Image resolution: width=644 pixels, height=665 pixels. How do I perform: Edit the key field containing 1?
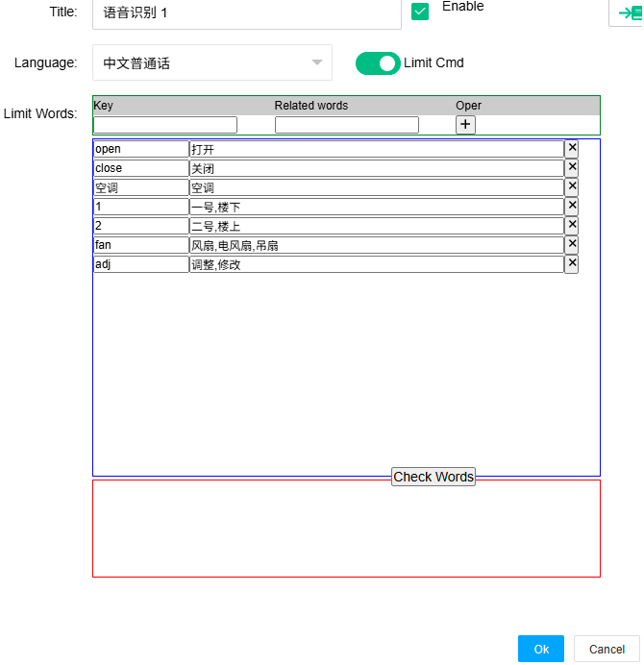[141, 207]
